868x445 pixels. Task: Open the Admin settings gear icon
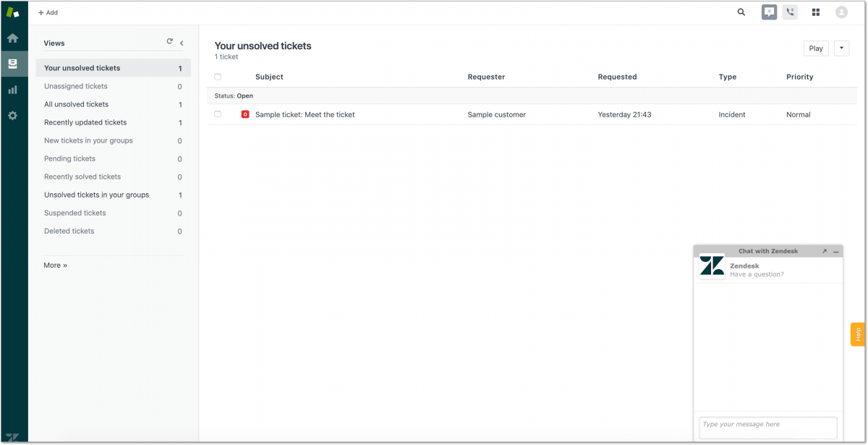click(x=13, y=114)
